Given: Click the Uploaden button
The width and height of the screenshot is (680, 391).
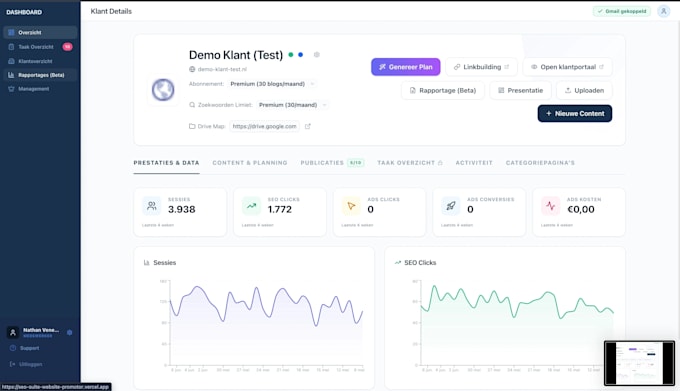Looking at the screenshot, I should 584,90.
